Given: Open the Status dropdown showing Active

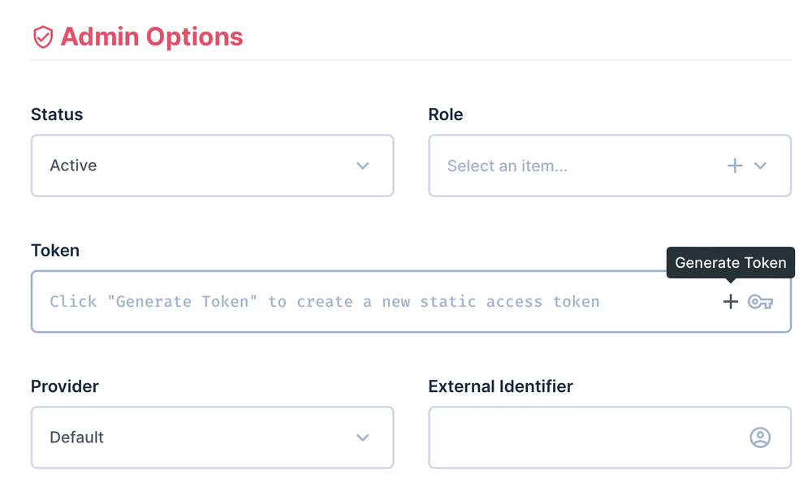Looking at the screenshot, I should [195, 166].
